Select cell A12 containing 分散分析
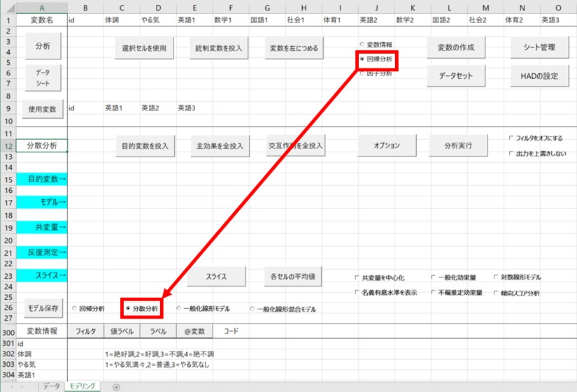 [x=43, y=146]
